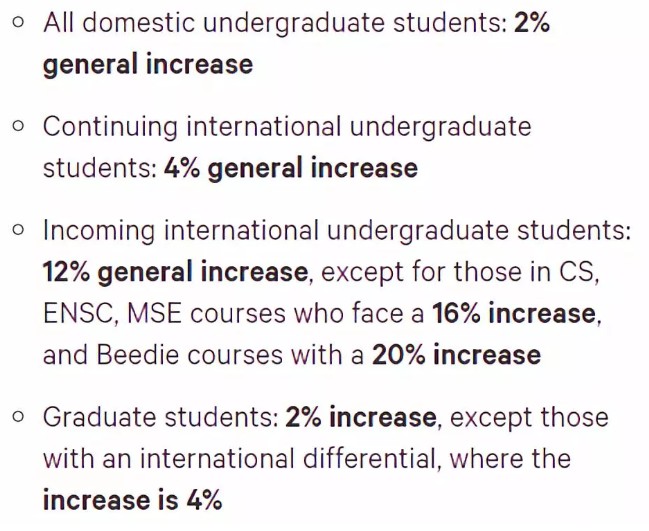This screenshot has height=531, width=649.
Task: Click the bullet before 'Incoming international undergraduate students'
Action: [x=18, y=230]
